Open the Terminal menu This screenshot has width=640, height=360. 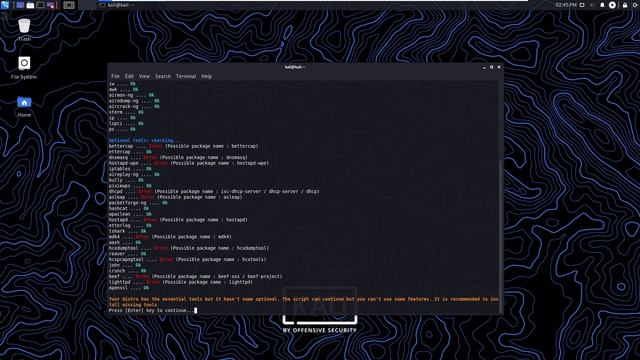(186, 76)
